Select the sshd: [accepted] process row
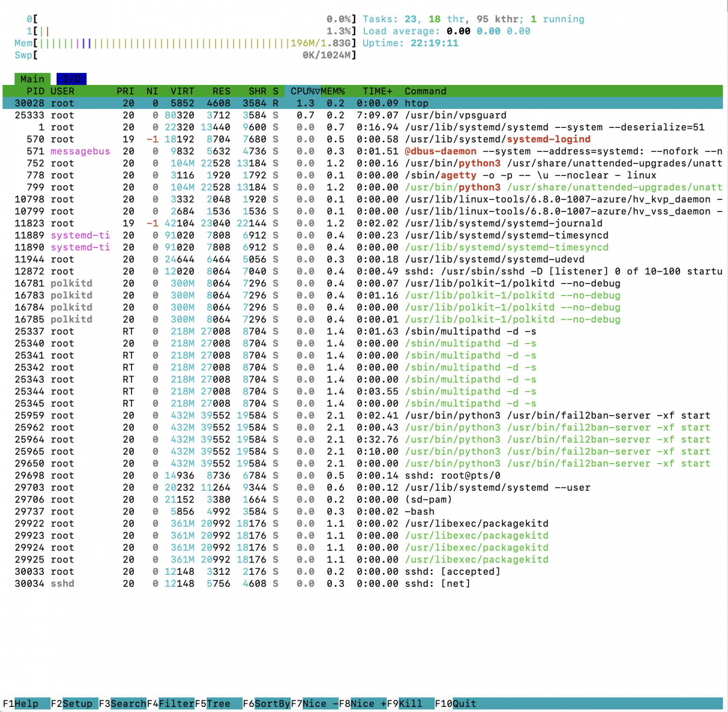This screenshot has height=712, width=728. tap(363, 572)
